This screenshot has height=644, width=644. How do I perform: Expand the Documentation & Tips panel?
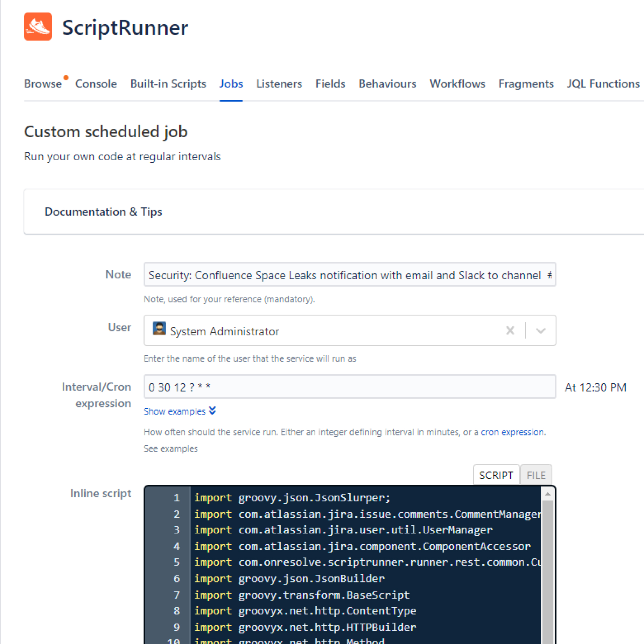[x=103, y=211]
